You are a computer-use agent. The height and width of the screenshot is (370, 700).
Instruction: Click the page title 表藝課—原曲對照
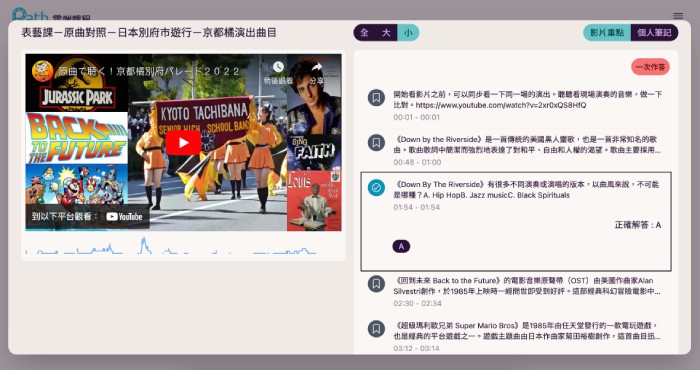tap(148, 33)
